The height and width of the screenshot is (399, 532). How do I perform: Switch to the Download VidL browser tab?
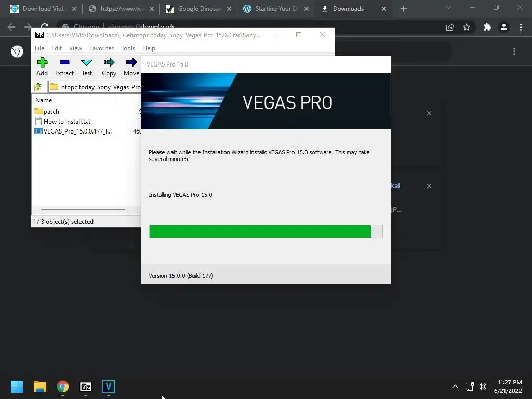coord(44,9)
